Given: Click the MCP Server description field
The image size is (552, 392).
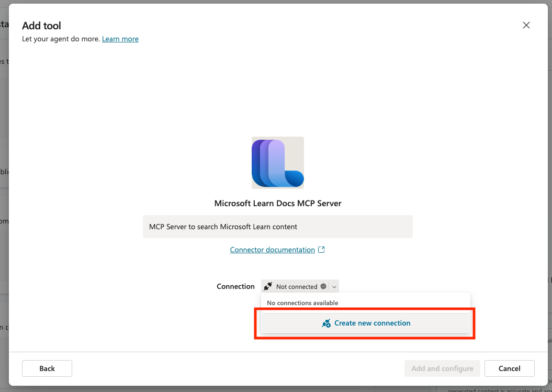Looking at the screenshot, I should pyautogui.click(x=278, y=227).
